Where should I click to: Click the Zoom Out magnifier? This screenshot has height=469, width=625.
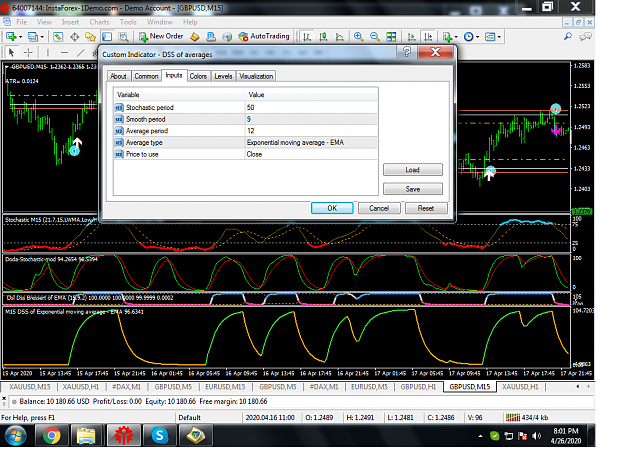[375, 37]
